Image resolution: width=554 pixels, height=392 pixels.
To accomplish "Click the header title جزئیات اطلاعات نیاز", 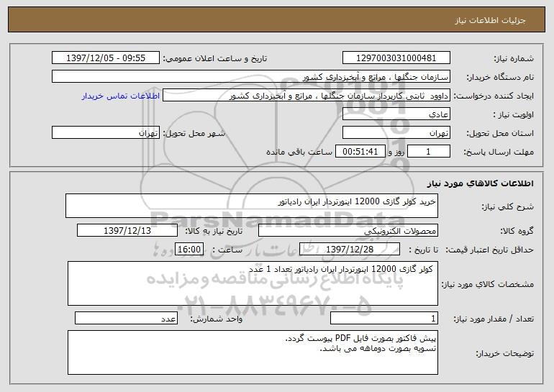I will coord(490,20).
